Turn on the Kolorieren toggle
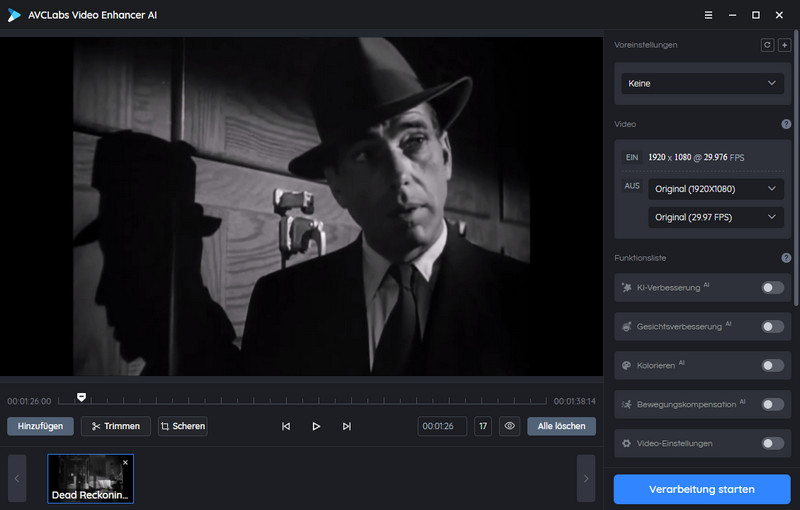 (x=772, y=365)
